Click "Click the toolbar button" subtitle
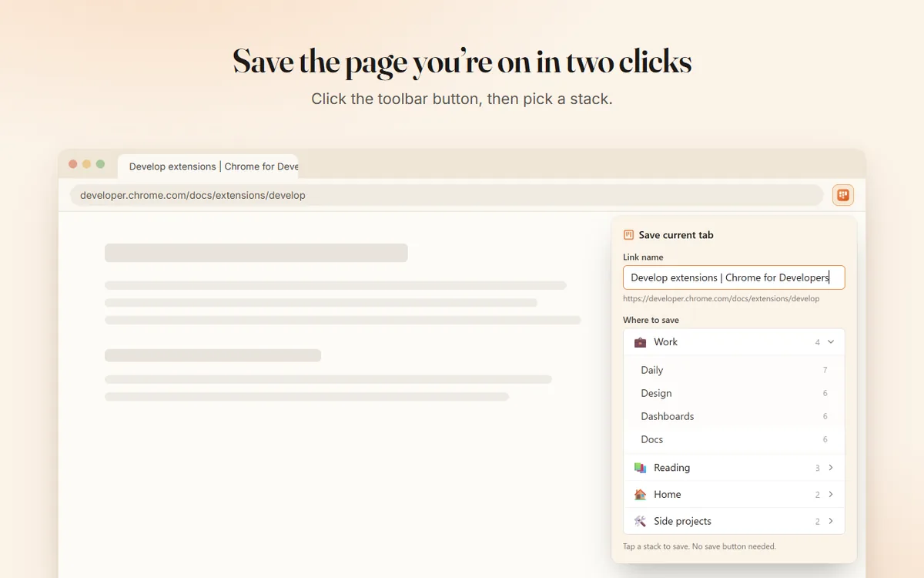Viewport: 924px width, 578px height. (x=462, y=99)
